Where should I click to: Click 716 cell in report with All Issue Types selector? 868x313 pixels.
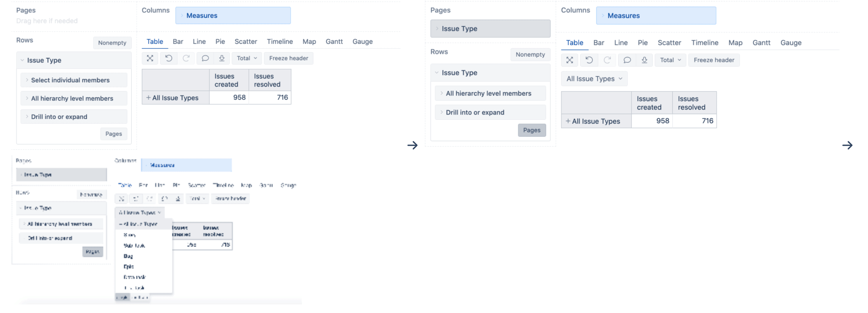[x=694, y=121]
